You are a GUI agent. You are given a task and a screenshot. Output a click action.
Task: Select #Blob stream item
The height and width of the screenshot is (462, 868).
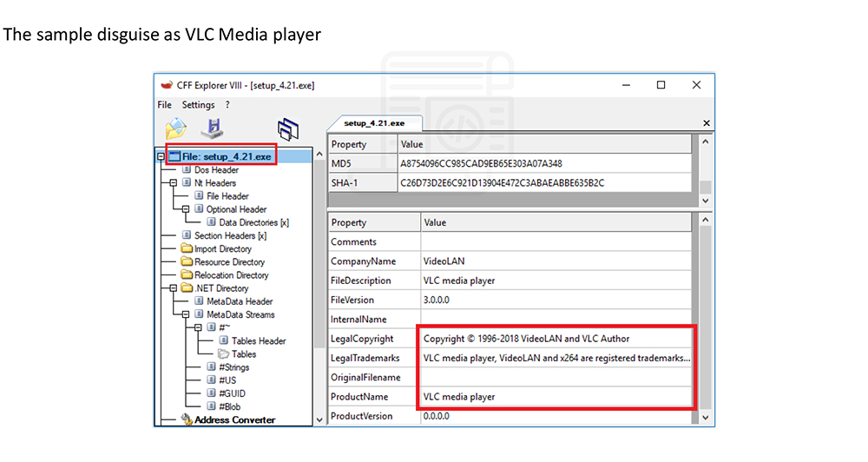click(230, 406)
